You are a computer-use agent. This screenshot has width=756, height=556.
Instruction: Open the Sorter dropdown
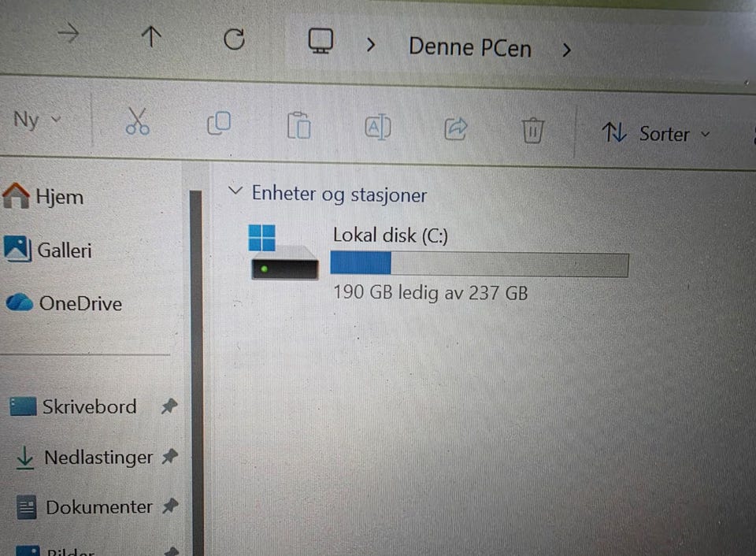coord(656,133)
